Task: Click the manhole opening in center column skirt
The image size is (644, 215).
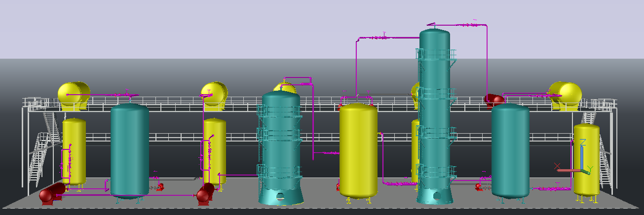Action: (280, 196)
